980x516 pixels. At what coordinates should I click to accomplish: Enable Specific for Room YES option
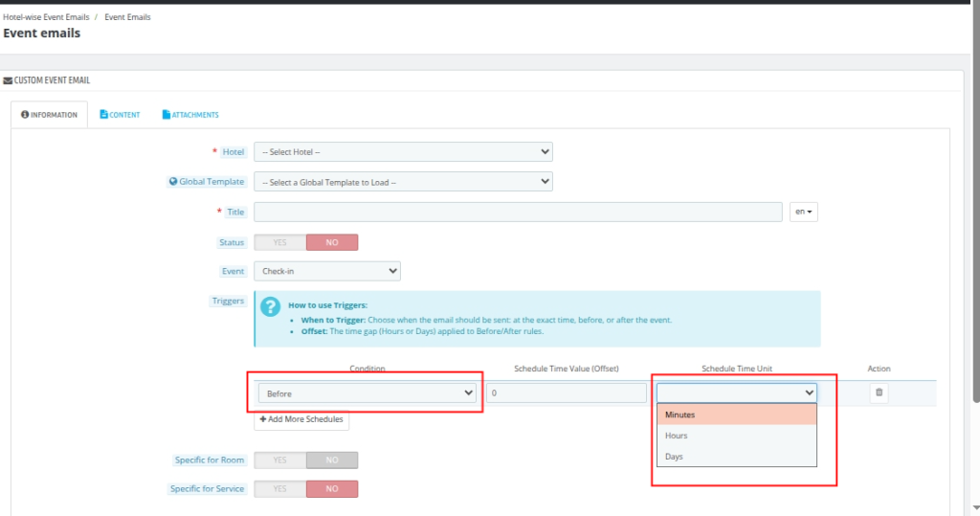click(x=279, y=460)
